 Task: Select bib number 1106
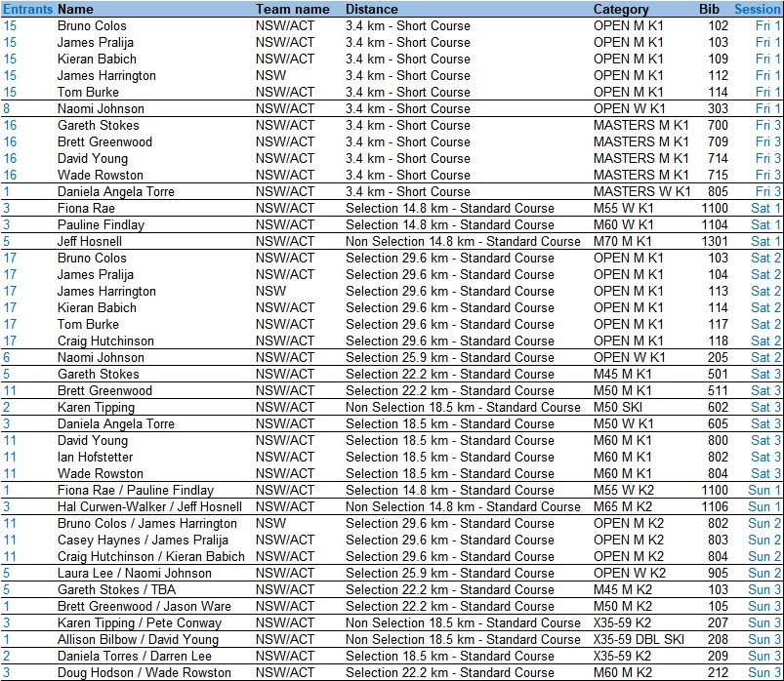pos(715,507)
